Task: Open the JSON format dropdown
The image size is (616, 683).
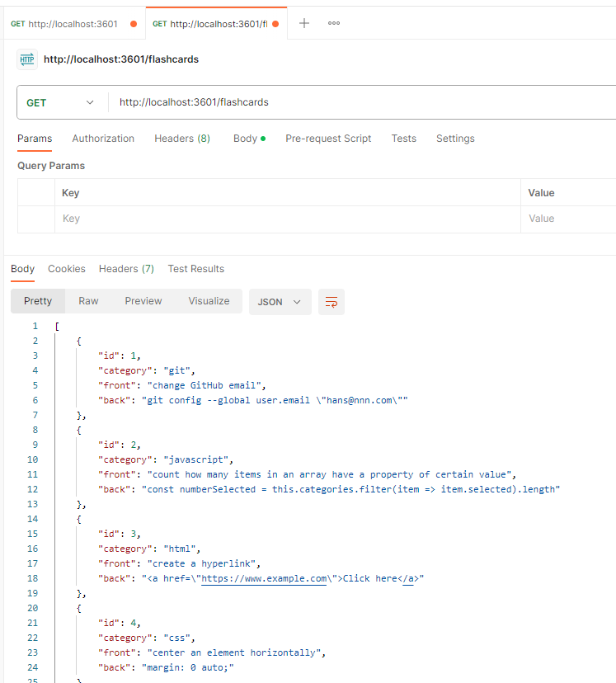Action: click(280, 302)
